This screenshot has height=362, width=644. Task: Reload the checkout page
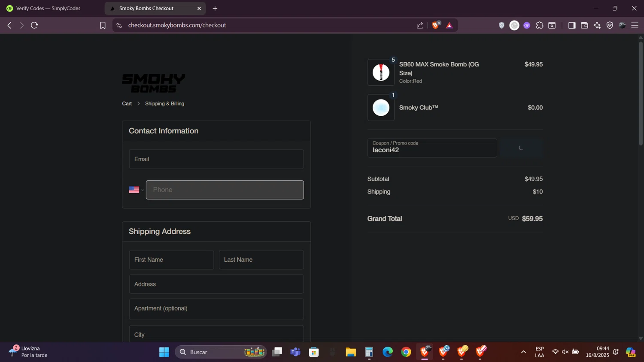(x=34, y=25)
